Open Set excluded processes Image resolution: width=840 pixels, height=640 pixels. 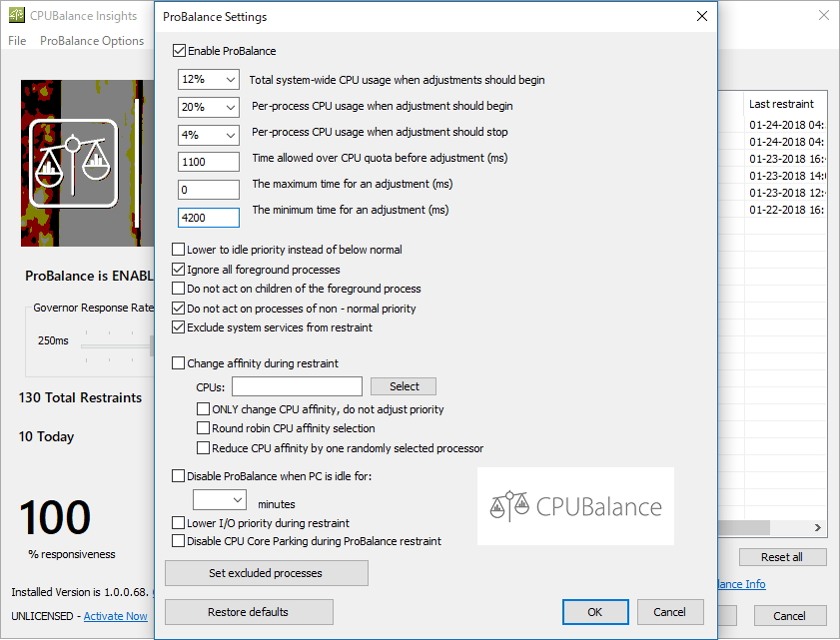coord(267,573)
